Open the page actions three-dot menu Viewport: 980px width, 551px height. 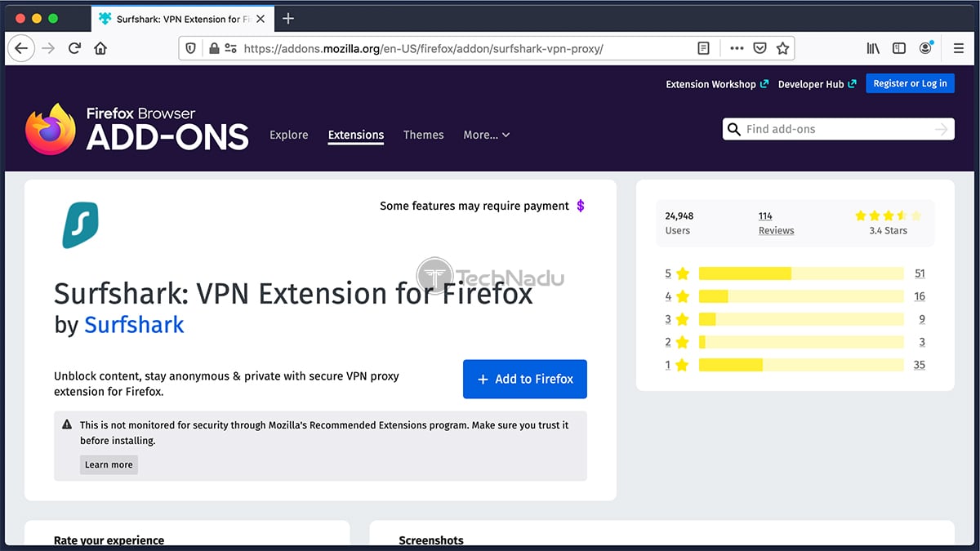pos(737,48)
